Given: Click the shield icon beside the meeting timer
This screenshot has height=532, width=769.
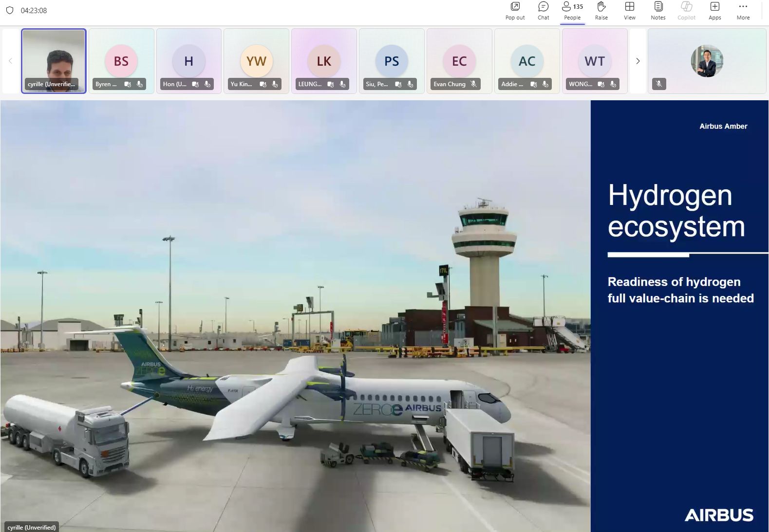Looking at the screenshot, I should pos(10,10).
